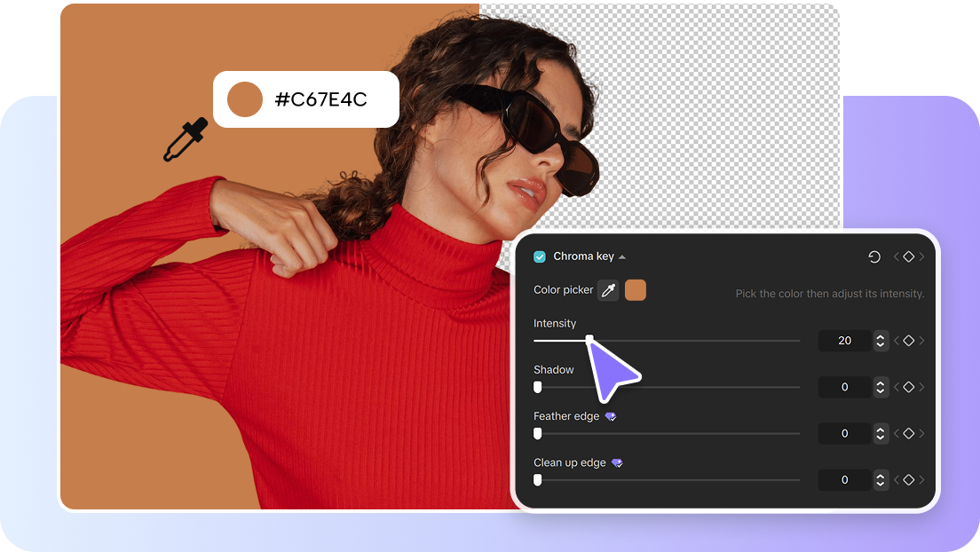Add keyframe diamond on Feather edge row
980x552 pixels.
coord(908,433)
